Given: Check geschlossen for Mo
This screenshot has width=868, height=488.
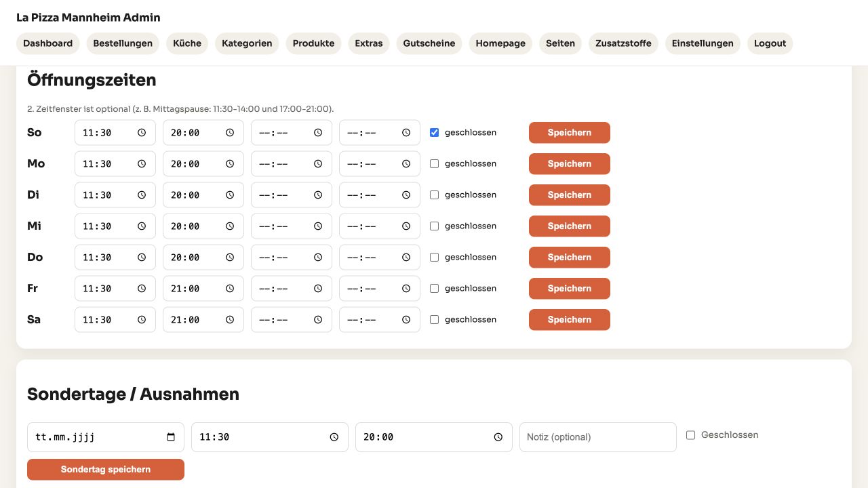Looking at the screenshot, I should 435,164.
